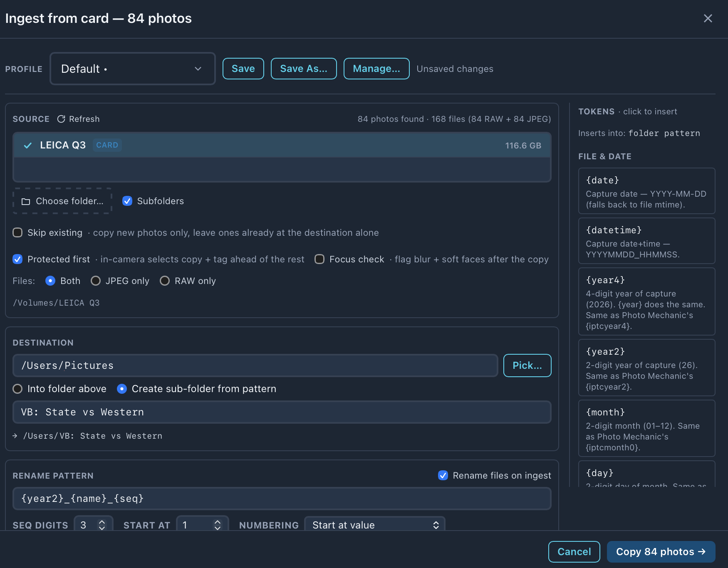
Task: Cancel the ingest
Action: click(574, 552)
